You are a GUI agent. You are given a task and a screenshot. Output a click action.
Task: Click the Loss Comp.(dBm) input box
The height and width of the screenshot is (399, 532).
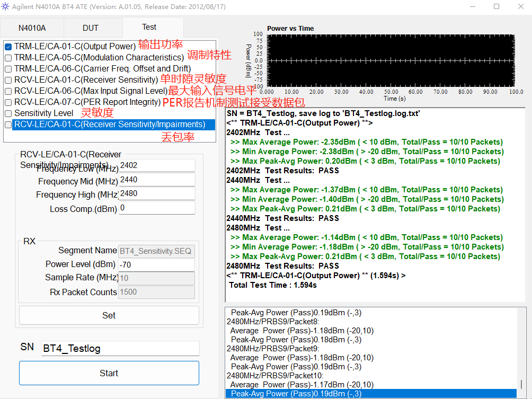157,208
